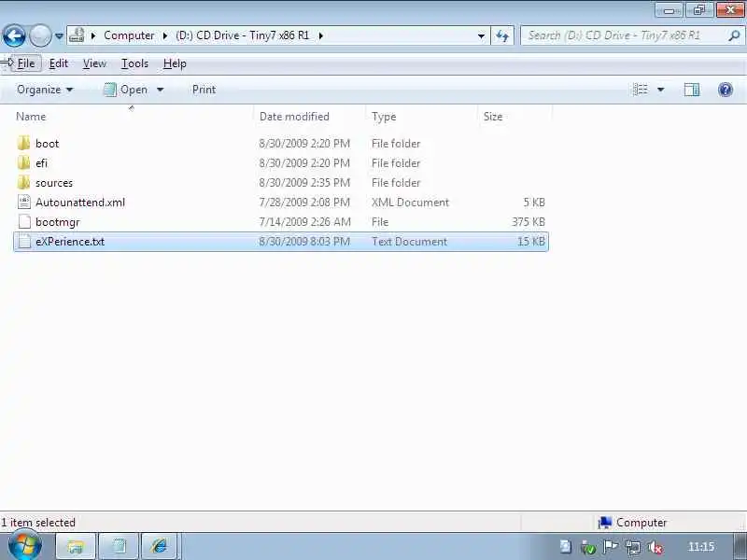Select Computer in the address breadcrumb
Image resolution: width=747 pixels, height=560 pixels.
pos(129,35)
